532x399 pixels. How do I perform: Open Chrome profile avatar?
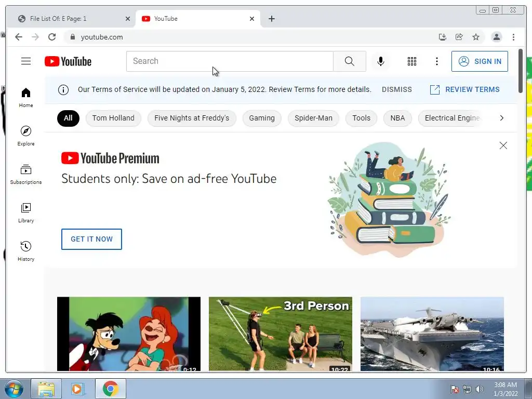pyautogui.click(x=496, y=37)
